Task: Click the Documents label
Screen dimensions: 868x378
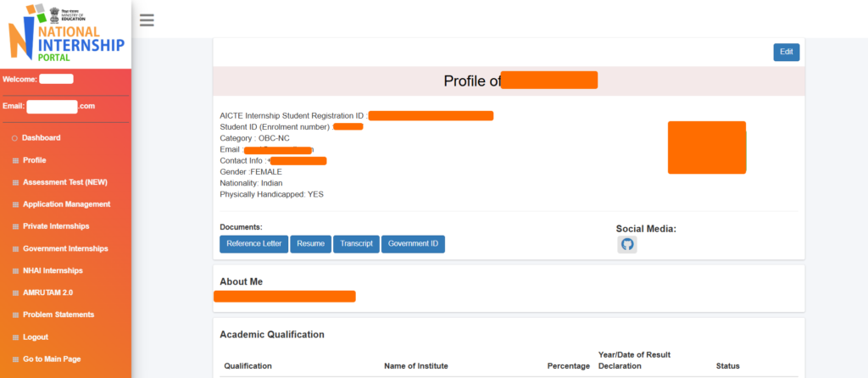Action: click(x=241, y=227)
